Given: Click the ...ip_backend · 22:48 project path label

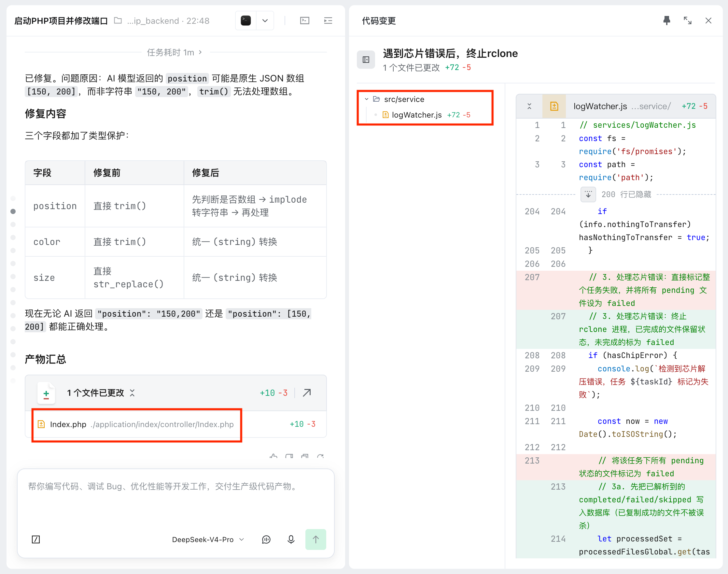Looking at the screenshot, I should [168, 21].
